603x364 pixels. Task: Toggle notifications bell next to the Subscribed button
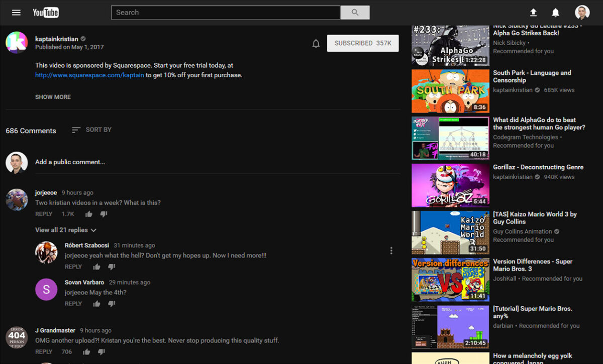(x=316, y=43)
